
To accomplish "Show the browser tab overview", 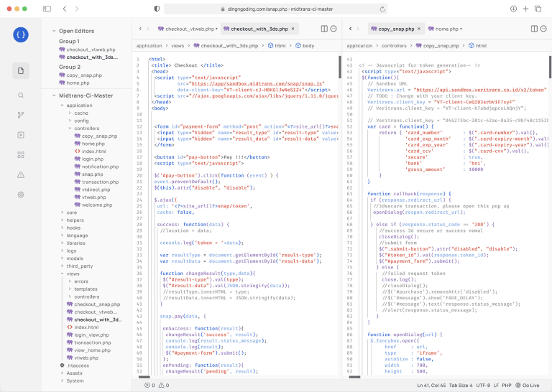I will click(x=538, y=9).
